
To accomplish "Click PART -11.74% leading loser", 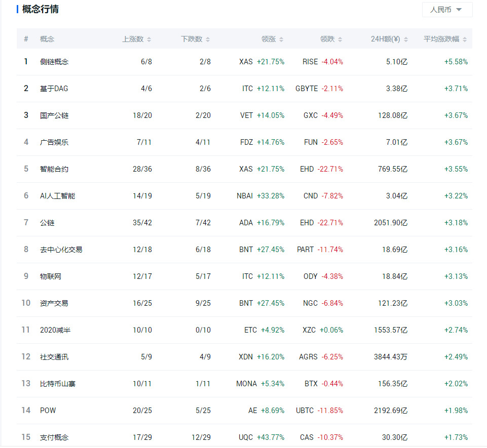I will (320, 250).
